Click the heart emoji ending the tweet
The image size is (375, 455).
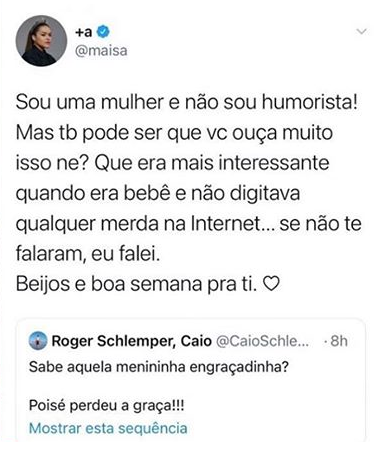coord(271,284)
